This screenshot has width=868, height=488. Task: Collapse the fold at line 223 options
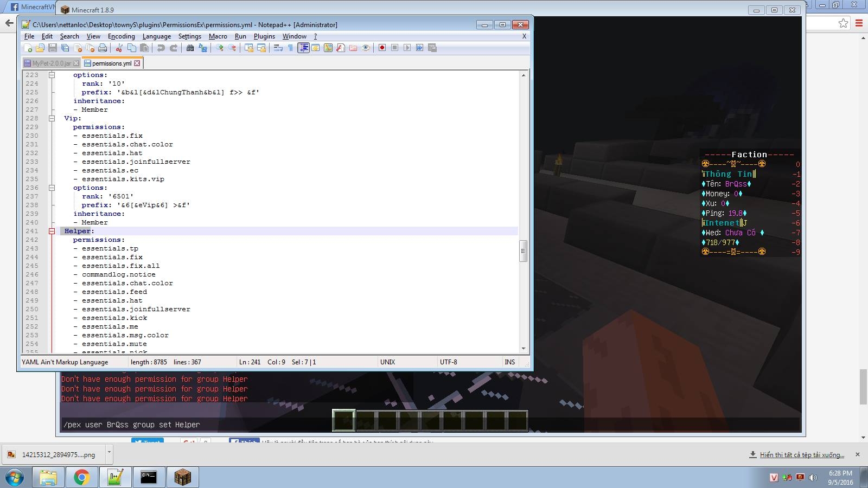52,75
